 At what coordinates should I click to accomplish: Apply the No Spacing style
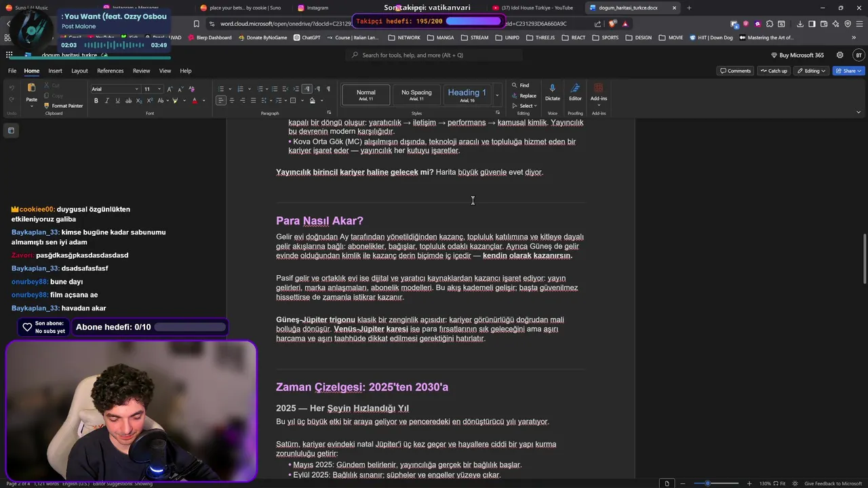(x=416, y=95)
